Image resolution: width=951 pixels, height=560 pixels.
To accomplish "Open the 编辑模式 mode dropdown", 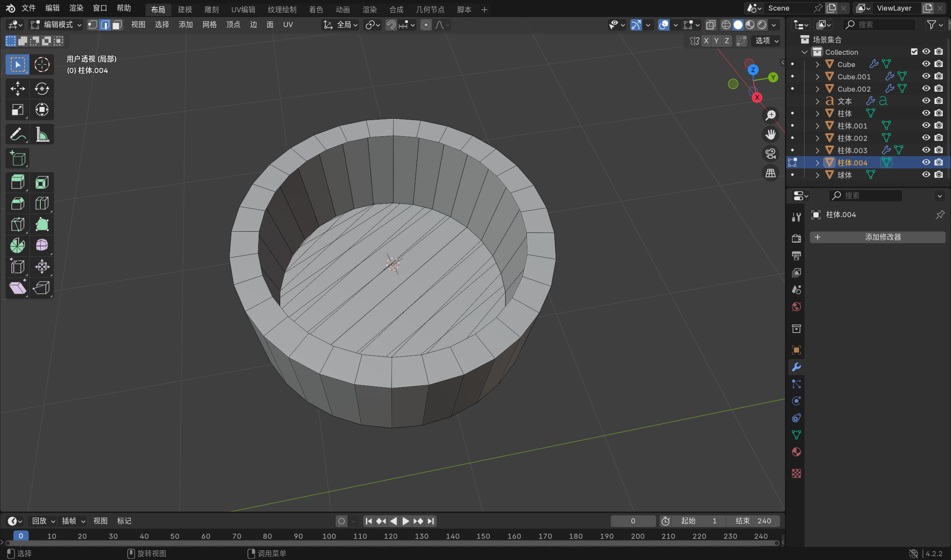I will [56, 25].
